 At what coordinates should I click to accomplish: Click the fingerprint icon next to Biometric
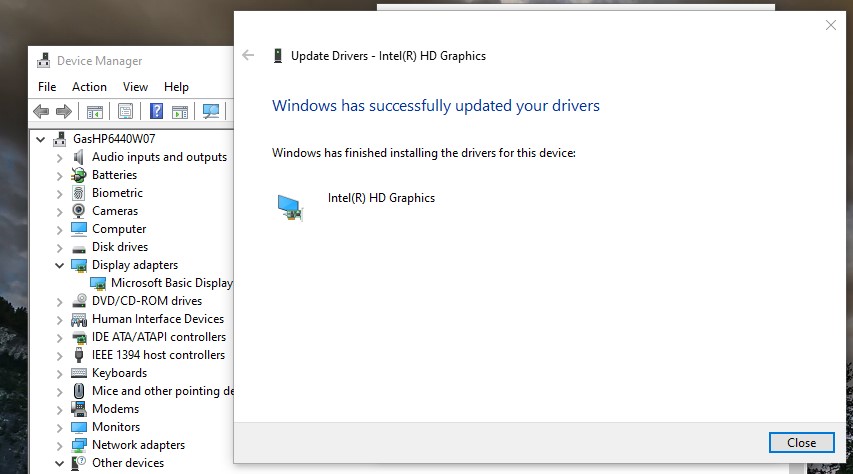[x=79, y=193]
